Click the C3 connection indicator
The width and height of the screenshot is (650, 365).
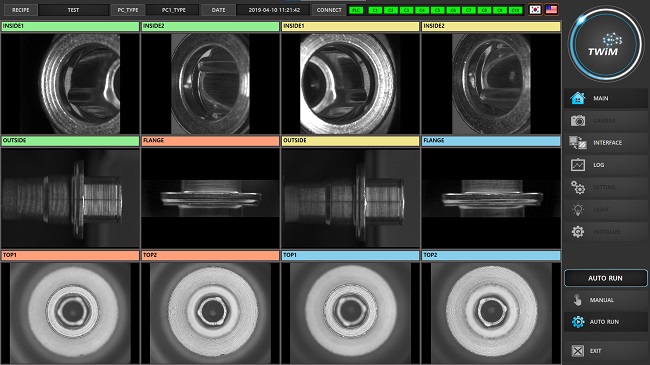406,10
